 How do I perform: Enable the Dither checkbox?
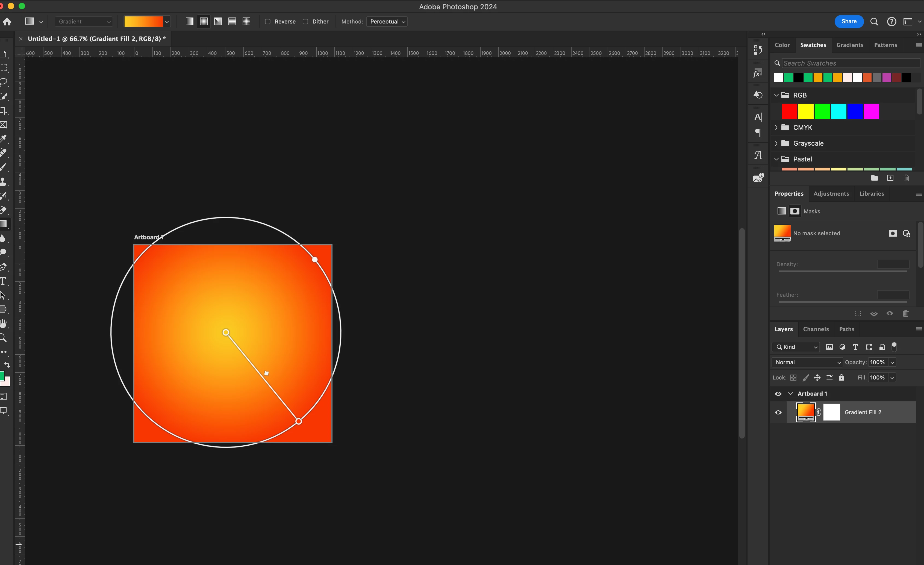click(x=306, y=21)
